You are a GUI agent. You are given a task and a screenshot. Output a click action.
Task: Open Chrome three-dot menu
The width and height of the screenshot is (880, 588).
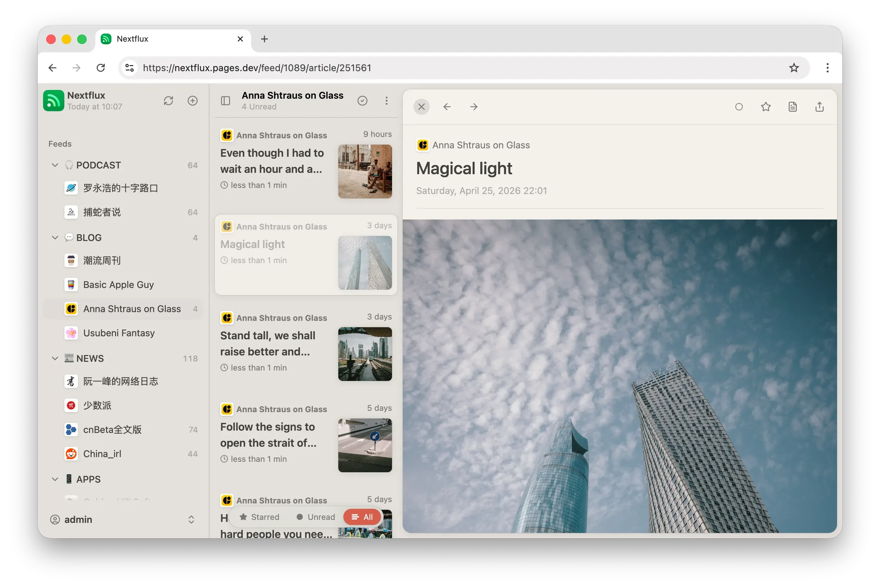coord(827,68)
